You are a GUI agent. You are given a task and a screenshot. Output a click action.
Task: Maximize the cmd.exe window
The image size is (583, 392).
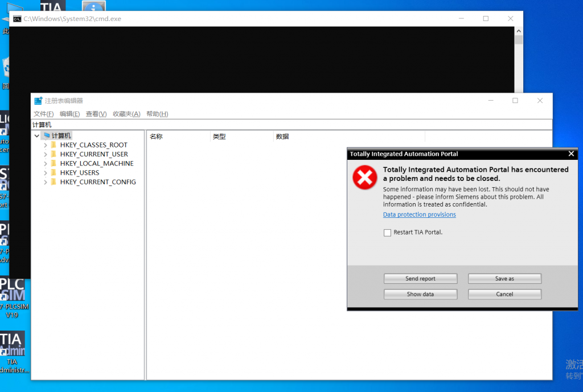486,19
